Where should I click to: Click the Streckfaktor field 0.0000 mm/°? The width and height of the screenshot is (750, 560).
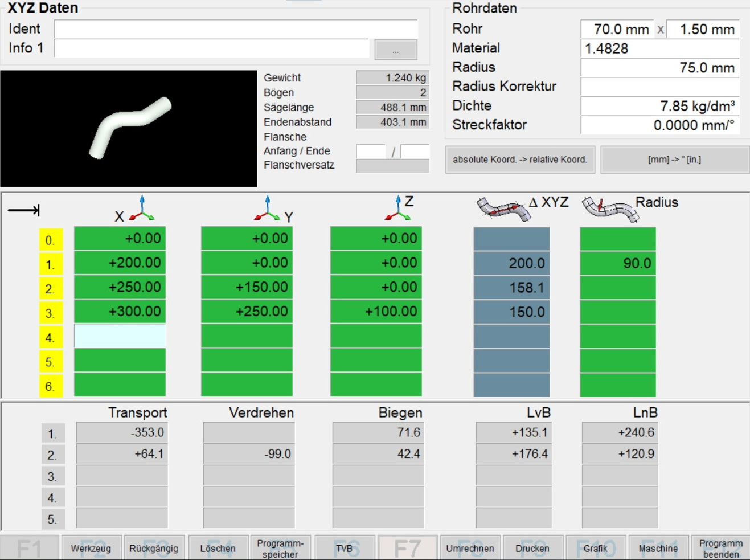660,125
